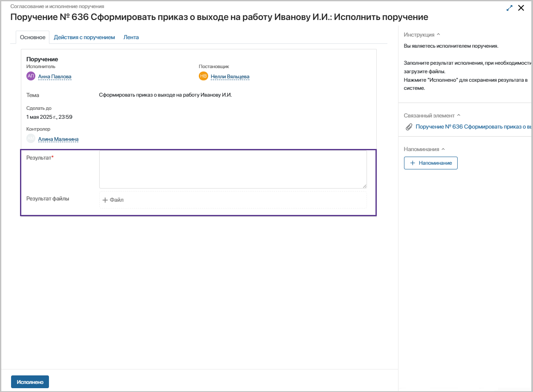Click the expand window arrows icon
The width and height of the screenshot is (533, 392).
tap(510, 8)
